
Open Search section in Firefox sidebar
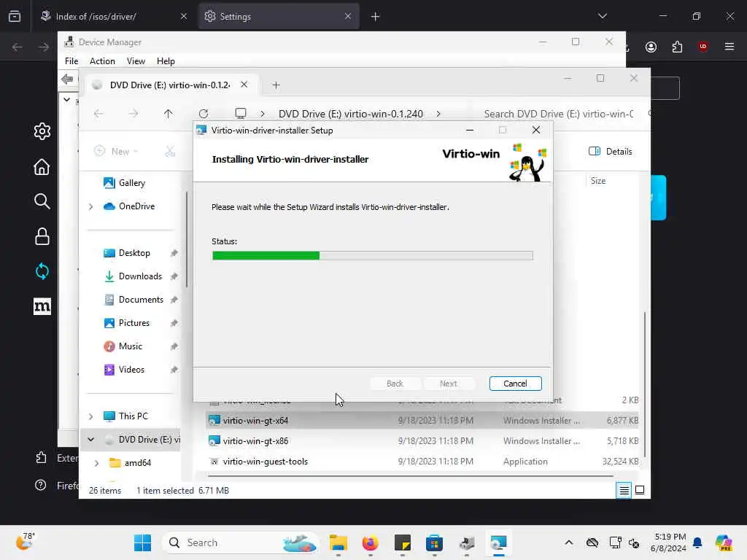42,201
